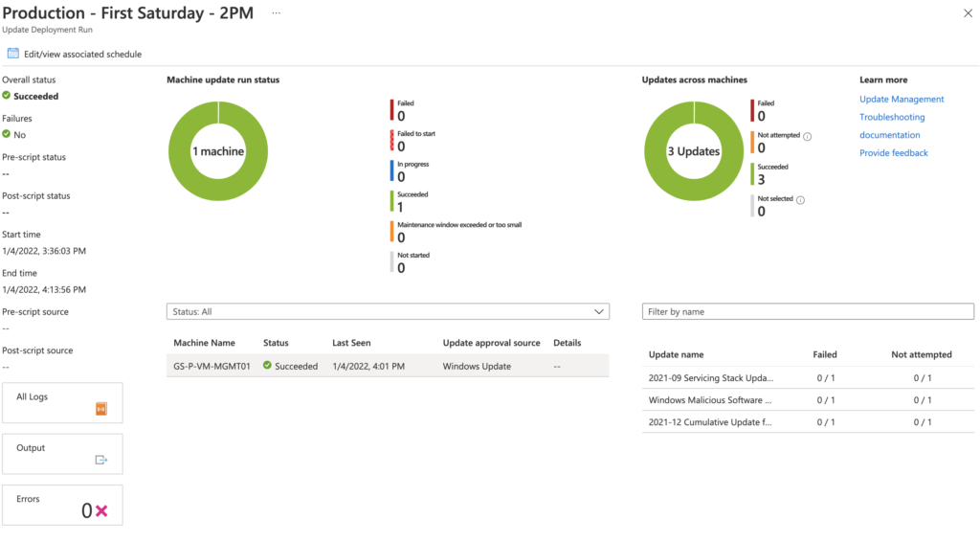Open the ellipsis menu beside the title
Viewport: 980px width, 542px height.
[x=277, y=13]
